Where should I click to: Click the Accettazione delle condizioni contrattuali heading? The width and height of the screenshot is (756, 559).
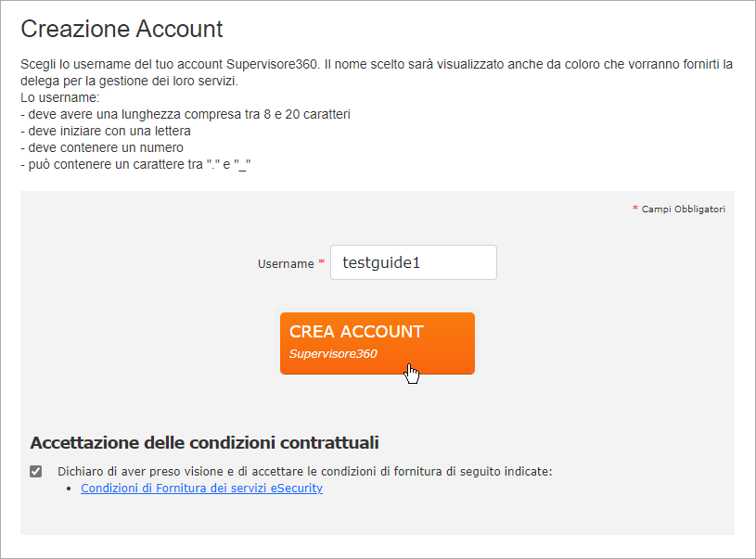click(204, 442)
